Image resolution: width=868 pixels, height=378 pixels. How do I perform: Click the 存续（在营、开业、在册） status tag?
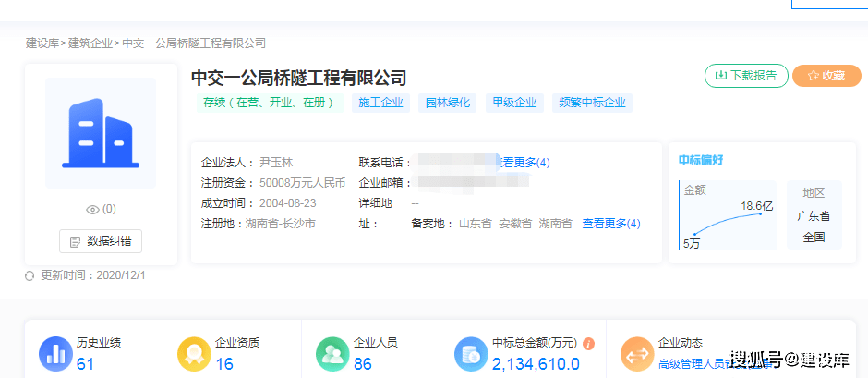tap(270, 104)
